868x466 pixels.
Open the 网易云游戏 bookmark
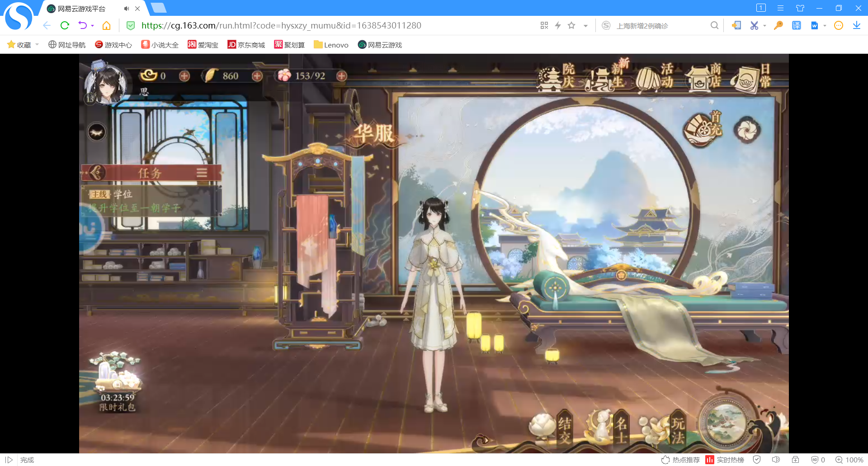tap(380, 45)
